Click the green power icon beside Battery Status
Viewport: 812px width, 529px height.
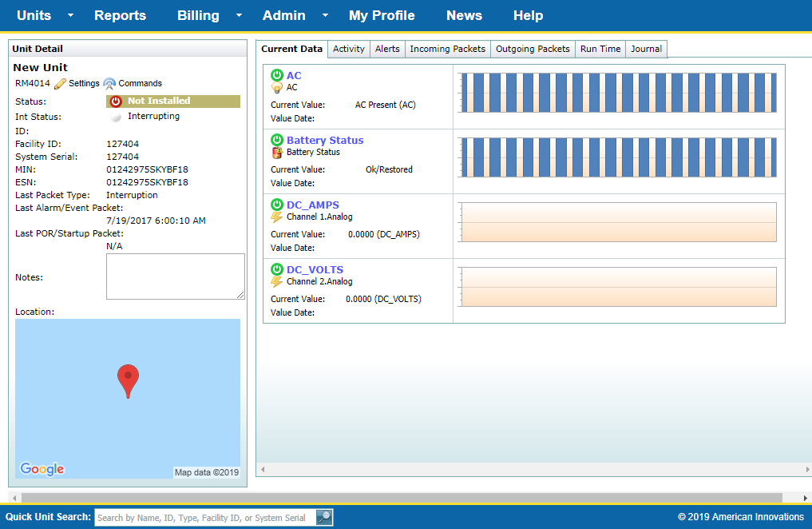coord(277,140)
